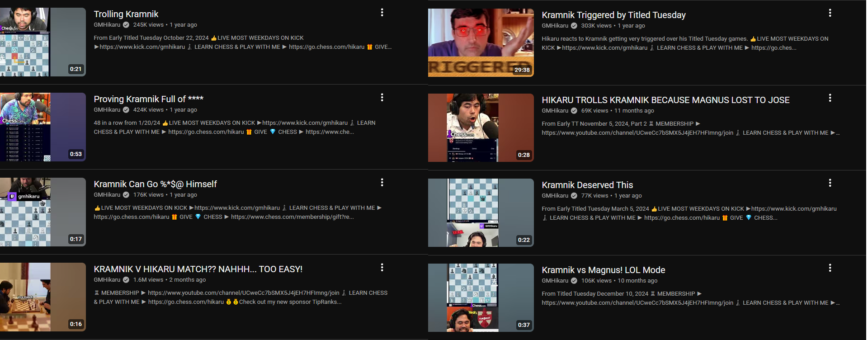Open HIKARU TROLLS KRAMNIK BECAUSE MAGNUS LOST title
The image size is (868, 340).
tap(665, 100)
